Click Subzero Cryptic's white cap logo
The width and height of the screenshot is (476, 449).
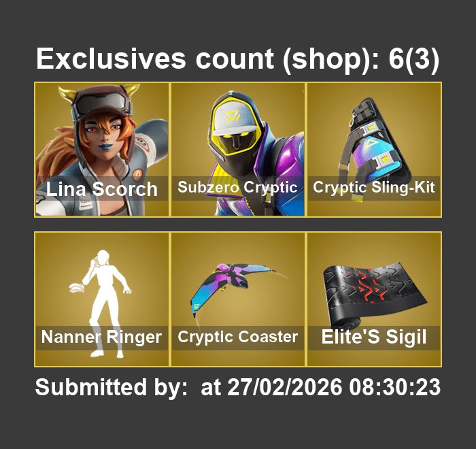click(233, 116)
